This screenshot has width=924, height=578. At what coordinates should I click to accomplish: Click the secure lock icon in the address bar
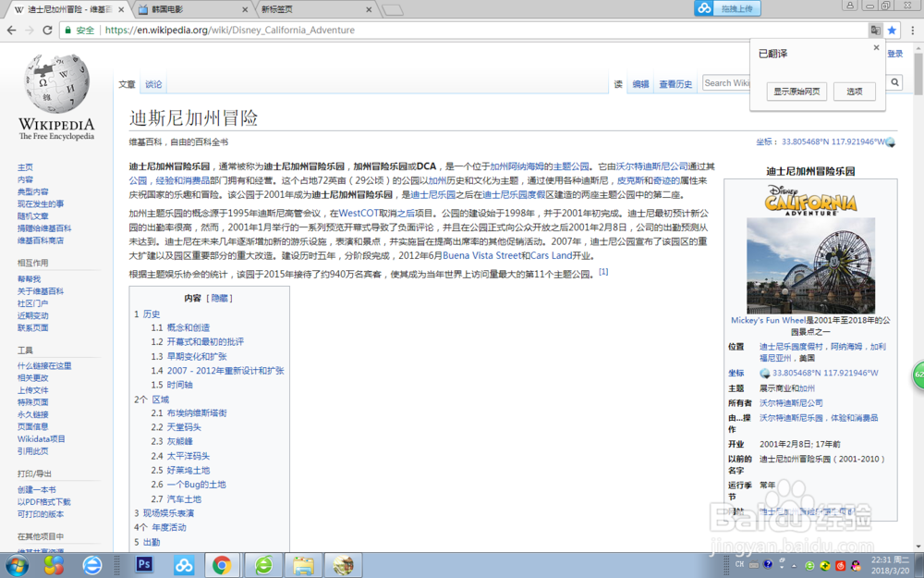click(68, 30)
